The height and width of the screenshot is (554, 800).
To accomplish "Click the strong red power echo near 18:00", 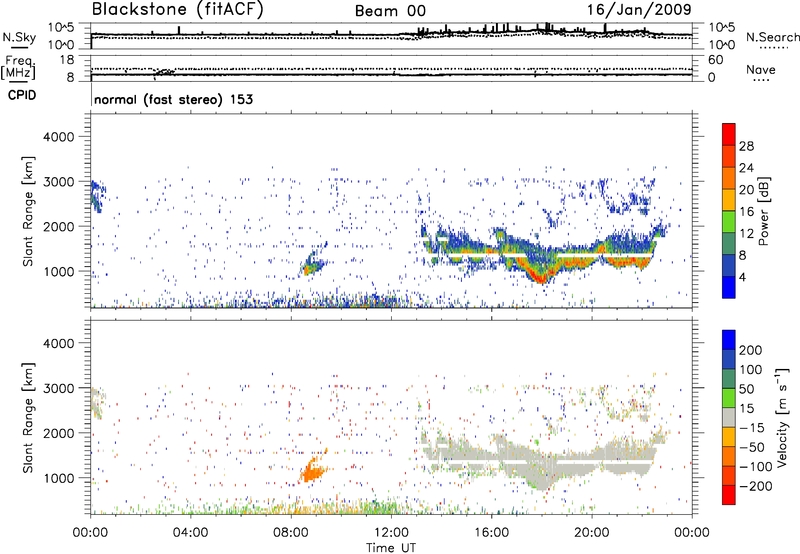I will (x=540, y=276).
